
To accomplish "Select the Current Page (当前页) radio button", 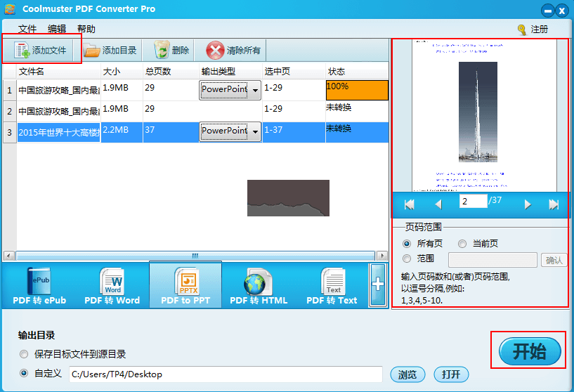I will [x=462, y=243].
